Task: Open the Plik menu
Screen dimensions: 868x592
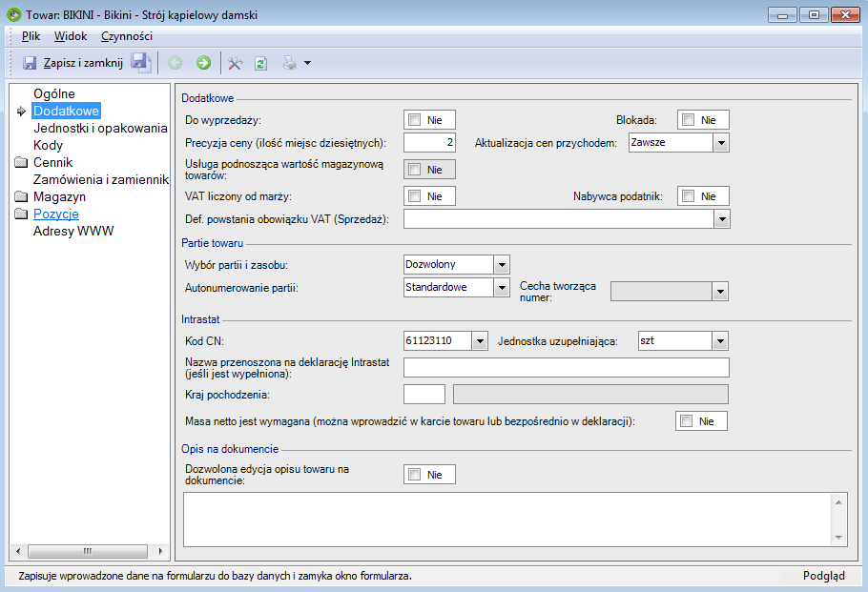Action: click(31, 36)
